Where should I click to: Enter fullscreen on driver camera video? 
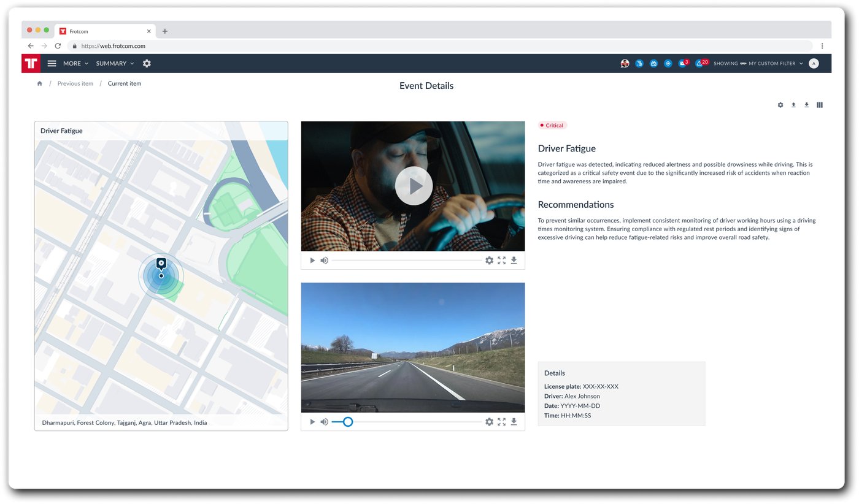click(x=501, y=261)
